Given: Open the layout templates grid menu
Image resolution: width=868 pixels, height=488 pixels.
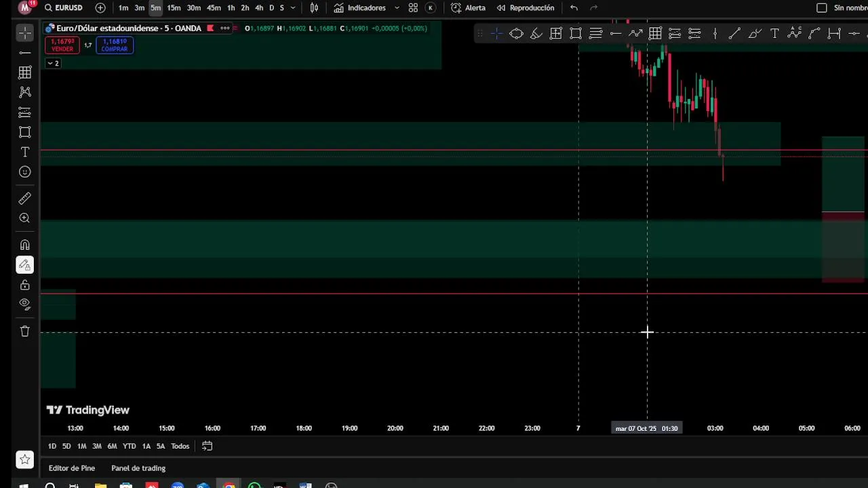Looking at the screenshot, I should [413, 8].
